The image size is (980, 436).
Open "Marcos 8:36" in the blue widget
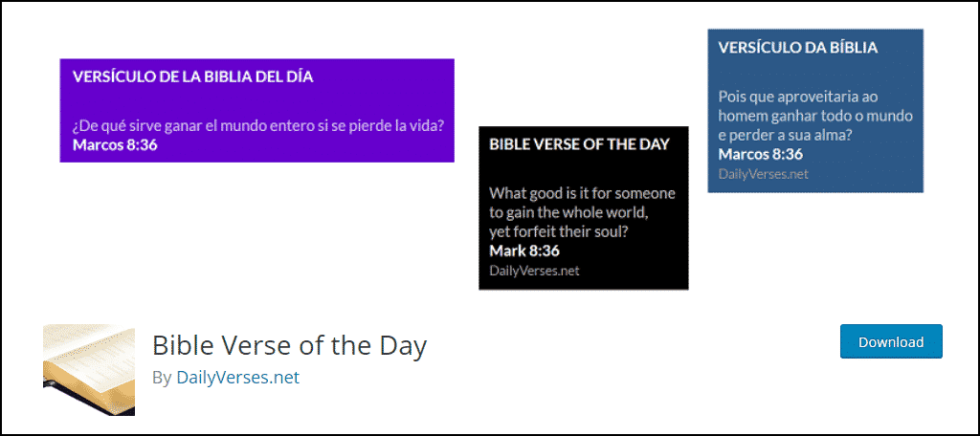point(760,154)
